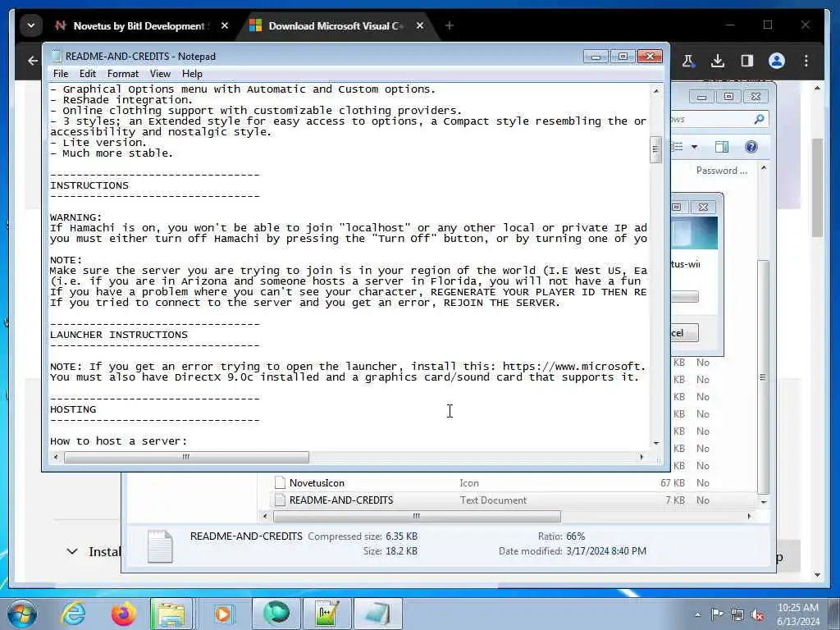Image resolution: width=840 pixels, height=630 pixels.
Task: Open a new browser tab
Action: tap(450, 25)
